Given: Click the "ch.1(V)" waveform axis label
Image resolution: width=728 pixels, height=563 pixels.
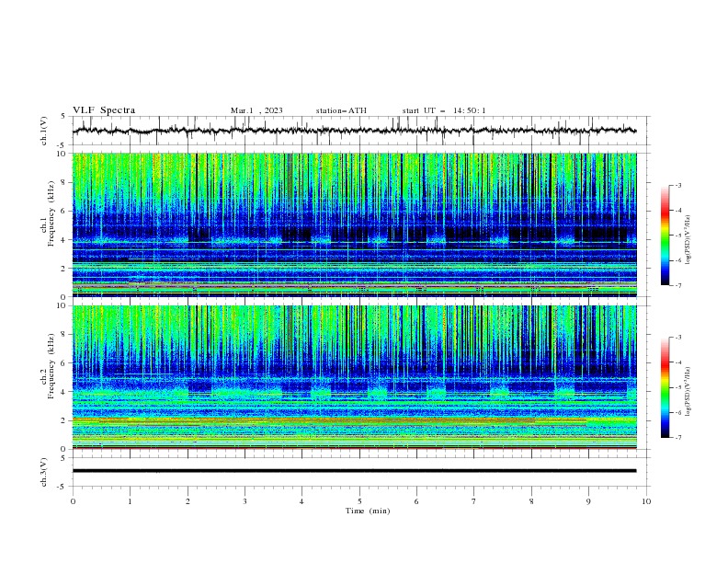Looking at the screenshot, I should point(44,131).
